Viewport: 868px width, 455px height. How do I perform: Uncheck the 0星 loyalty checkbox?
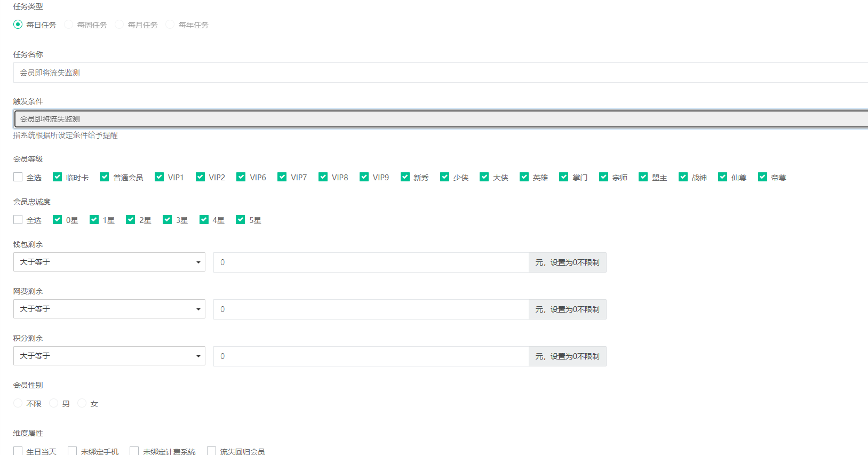(x=57, y=220)
